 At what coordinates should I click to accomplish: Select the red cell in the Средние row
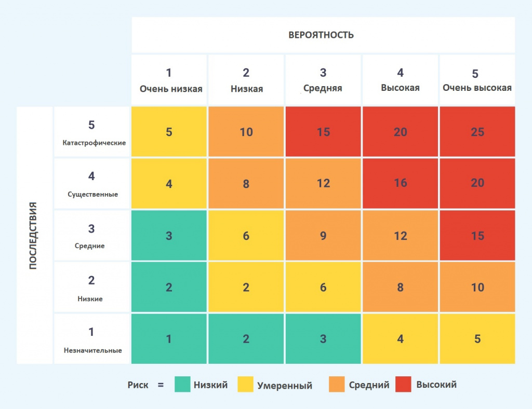pyautogui.click(x=477, y=236)
